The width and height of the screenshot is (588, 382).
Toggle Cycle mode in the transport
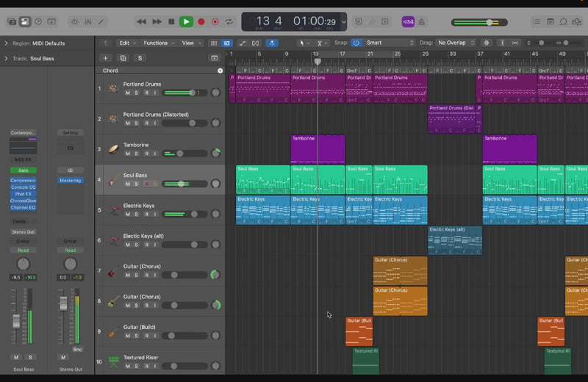point(229,22)
